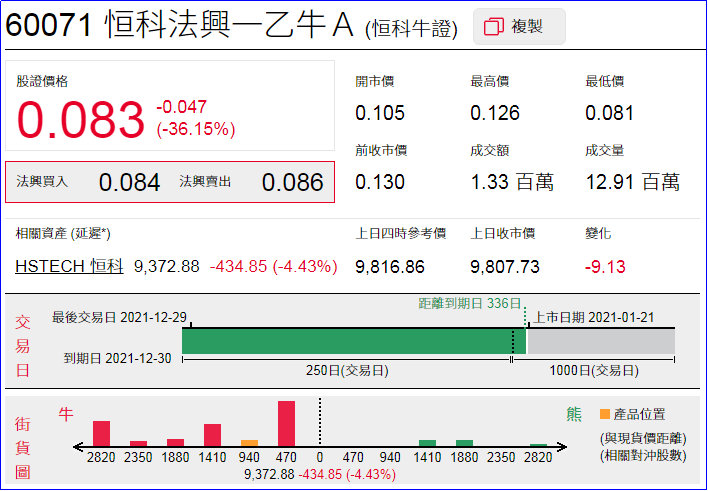This screenshot has height=491, width=708.
Task: Click the 上日收市價 value 9,807.73
Action: click(x=505, y=267)
